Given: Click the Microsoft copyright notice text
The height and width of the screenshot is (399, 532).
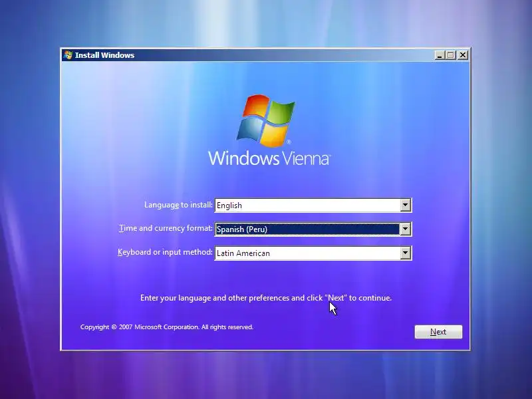Looking at the screenshot, I should pos(167,327).
